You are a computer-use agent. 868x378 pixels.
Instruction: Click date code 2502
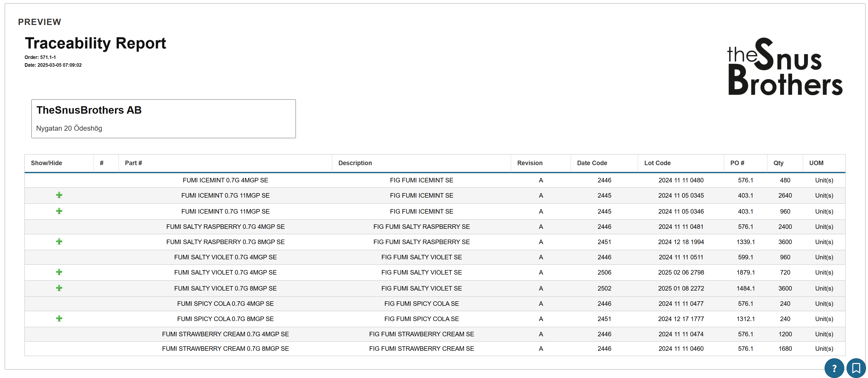[604, 288]
